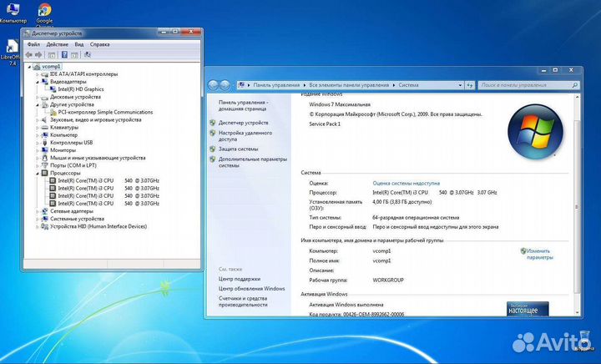Viewport: 601px width, 364px height.
Task: Expand Мониторы node
Action: click(38, 150)
